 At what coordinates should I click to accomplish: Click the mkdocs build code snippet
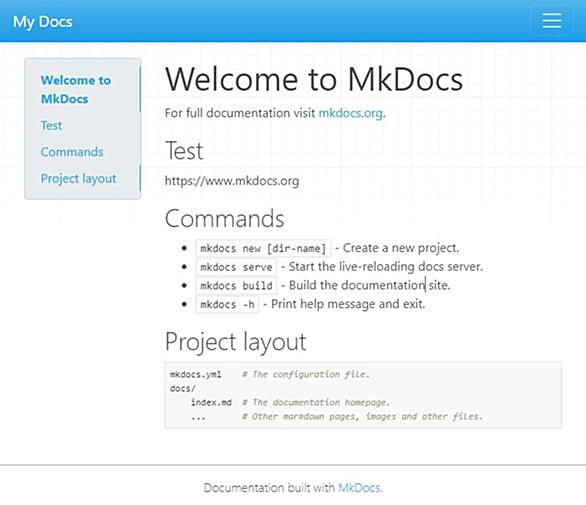click(236, 286)
